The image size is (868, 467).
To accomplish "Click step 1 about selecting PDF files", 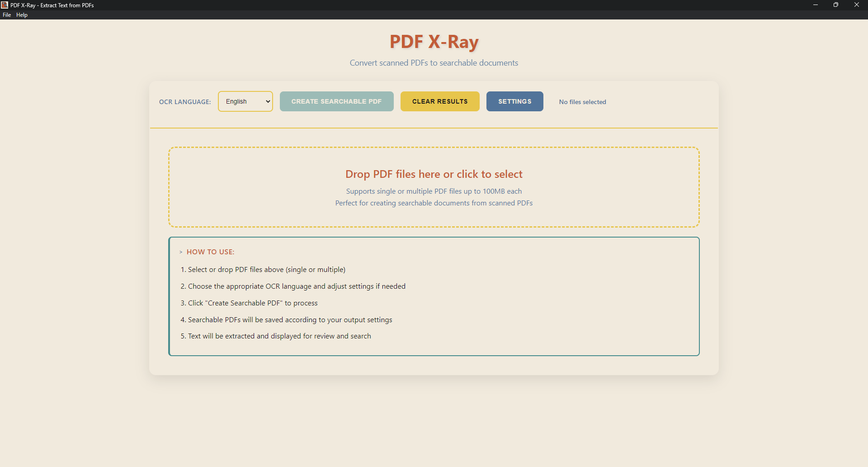I will (264, 269).
